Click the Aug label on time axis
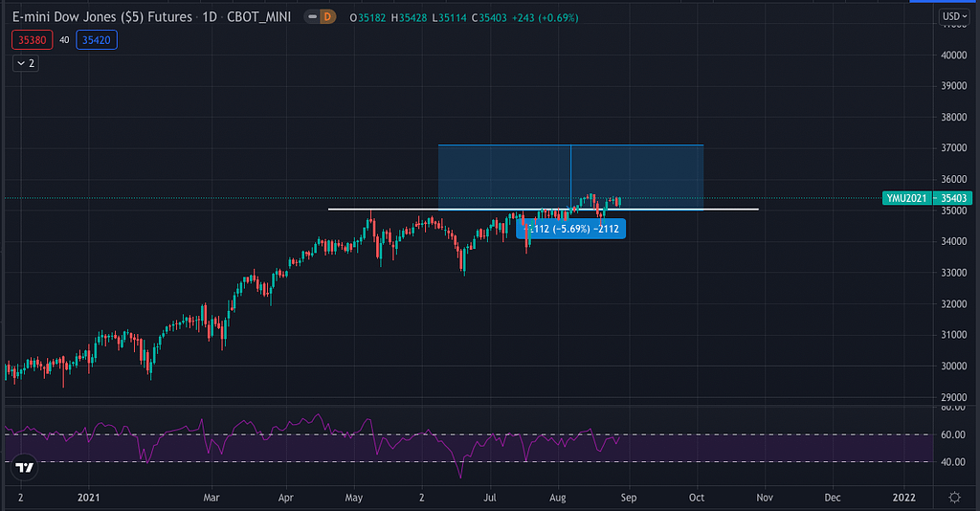 [x=558, y=498]
